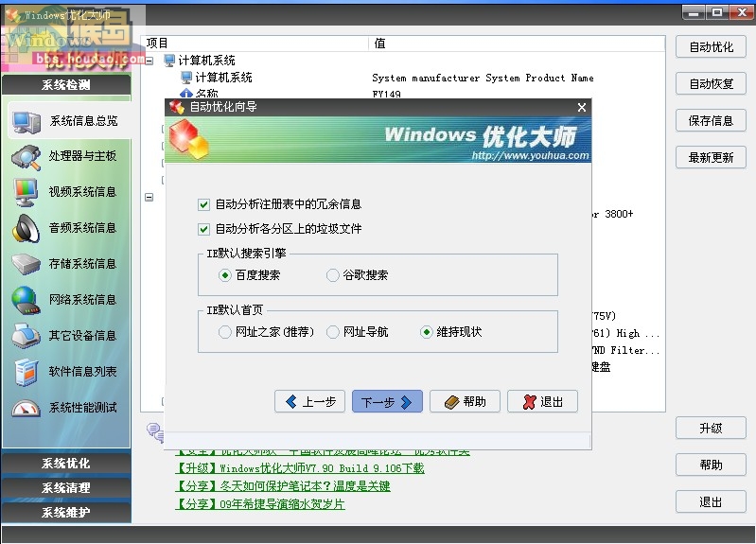Click 自动优化 button
This screenshot has height=544, width=756.
tap(712, 47)
